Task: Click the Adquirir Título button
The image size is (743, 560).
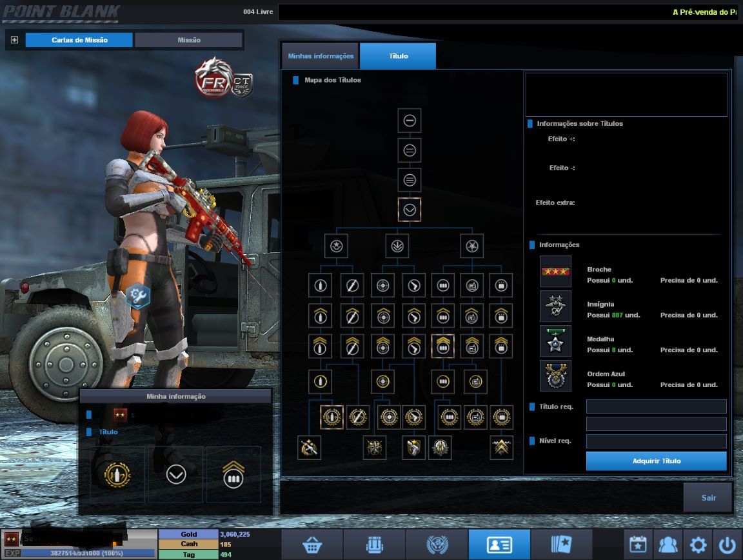Action: 657,461
